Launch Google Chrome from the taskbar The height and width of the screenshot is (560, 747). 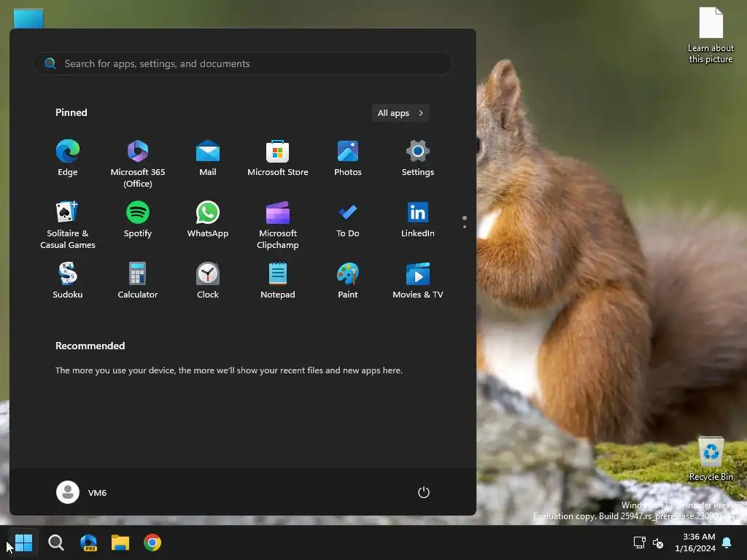coord(152,542)
